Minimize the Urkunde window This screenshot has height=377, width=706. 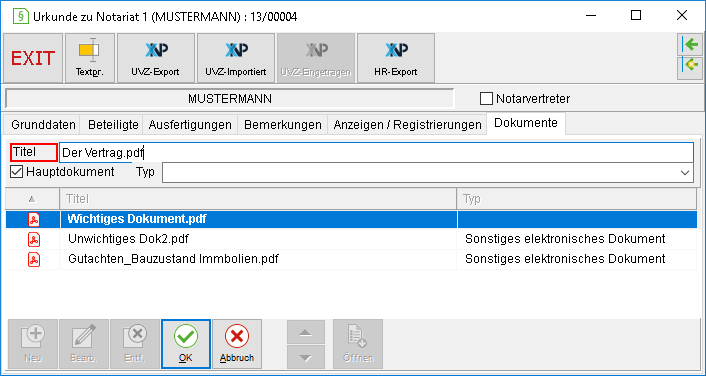click(x=592, y=16)
